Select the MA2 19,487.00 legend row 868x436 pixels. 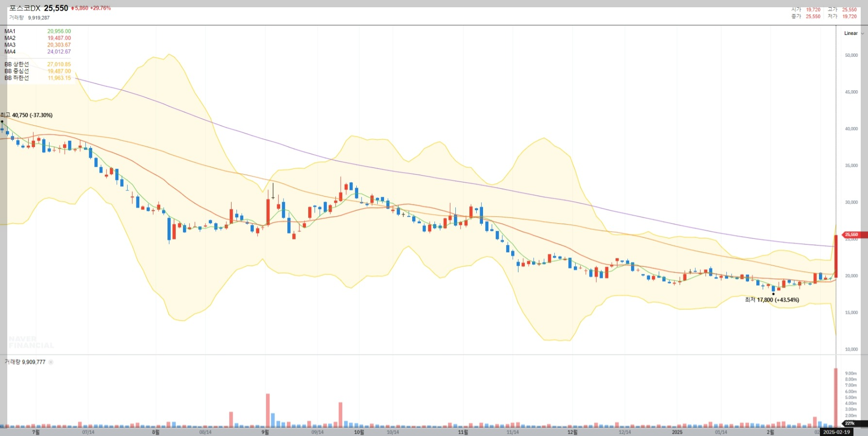coord(37,38)
